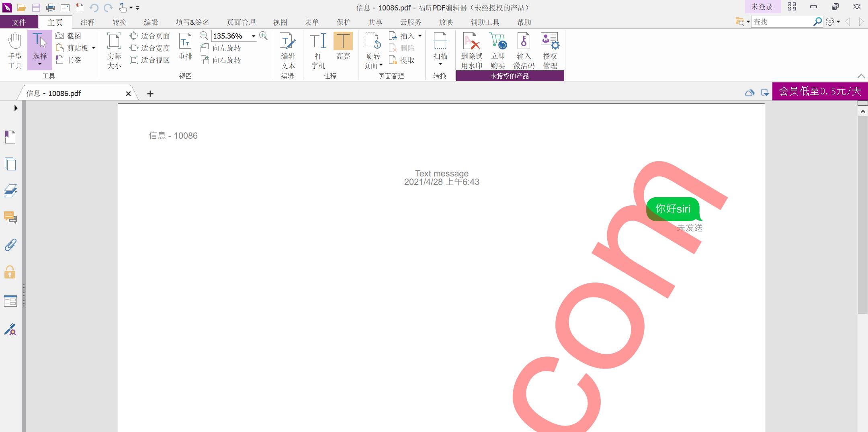Image resolution: width=868 pixels, height=432 pixels.
Task: Click the "Text message" heading text
Action: (x=442, y=174)
